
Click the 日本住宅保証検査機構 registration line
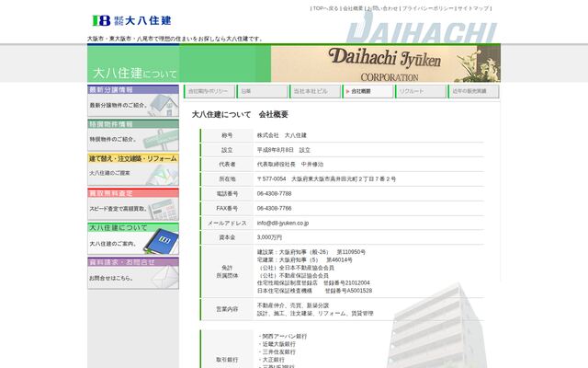(314, 291)
